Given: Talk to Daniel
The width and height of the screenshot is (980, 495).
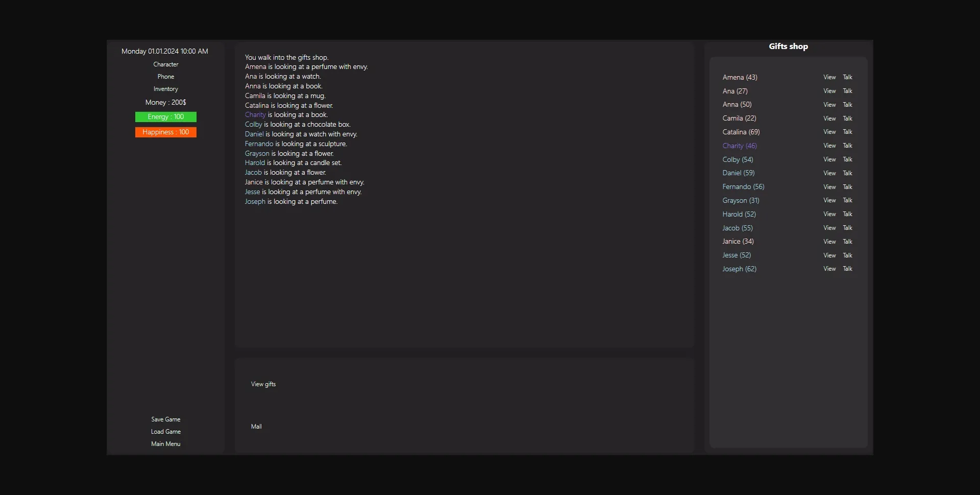Looking at the screenshot, I should [x=847, y=173].
